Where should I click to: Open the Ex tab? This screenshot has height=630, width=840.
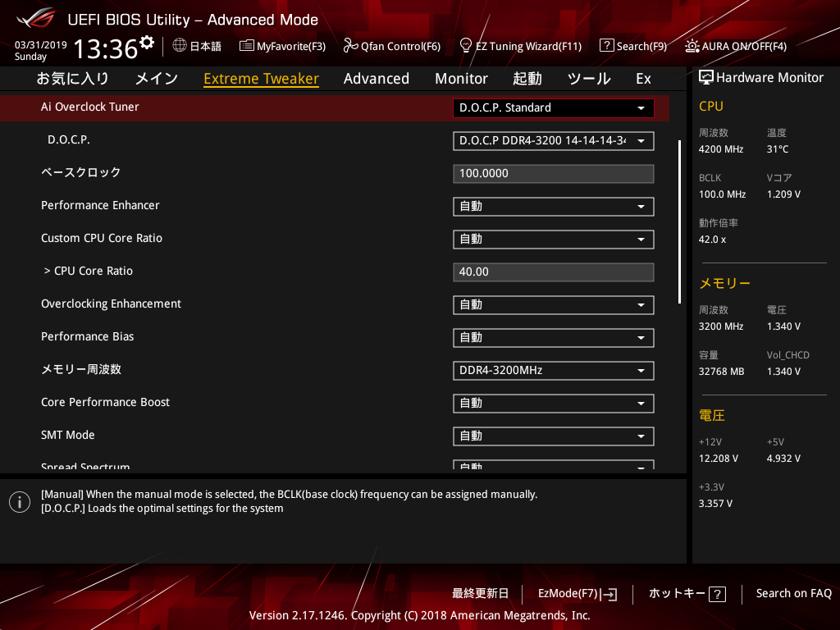(x=643, y=79)
